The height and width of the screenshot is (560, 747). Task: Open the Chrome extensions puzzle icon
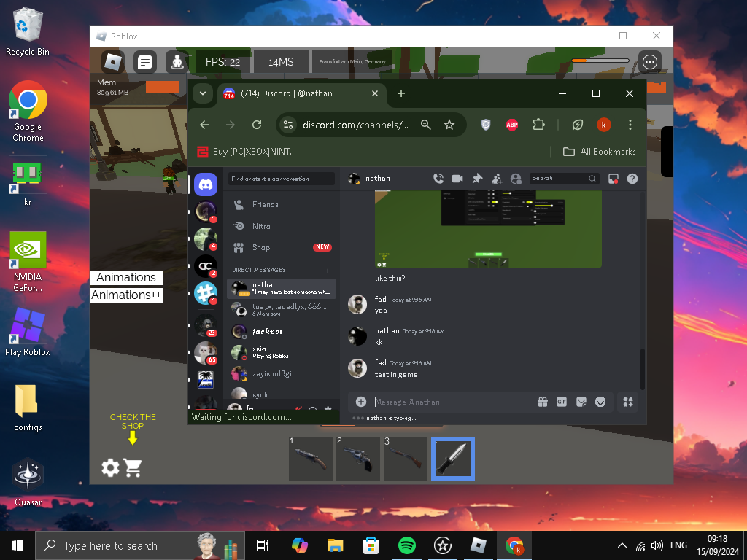pos(539,125)
